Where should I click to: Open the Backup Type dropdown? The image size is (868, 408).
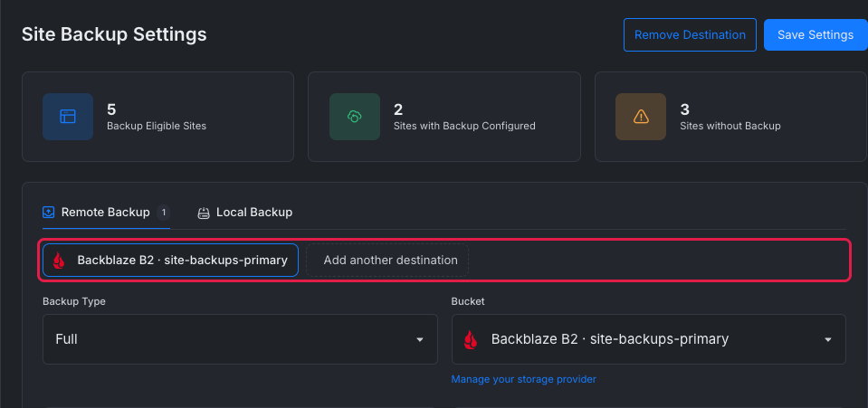click(x=240, y=339)
